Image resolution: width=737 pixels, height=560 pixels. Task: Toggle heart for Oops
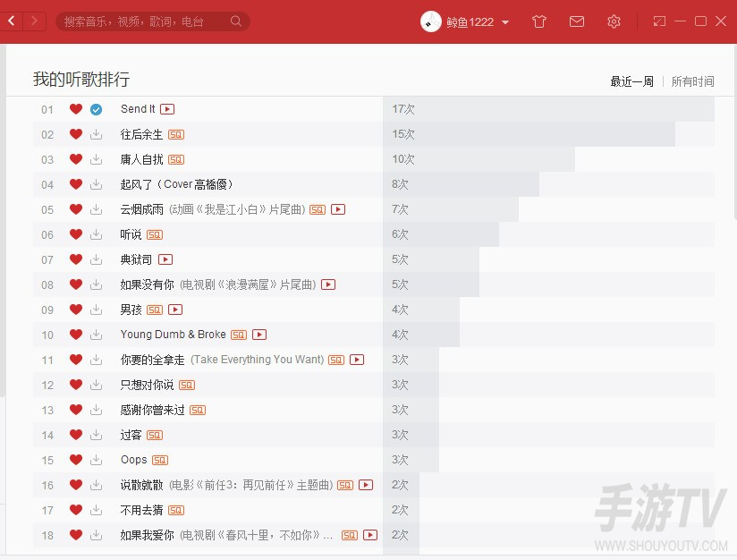pyautogui.click(x=76, y=460)
